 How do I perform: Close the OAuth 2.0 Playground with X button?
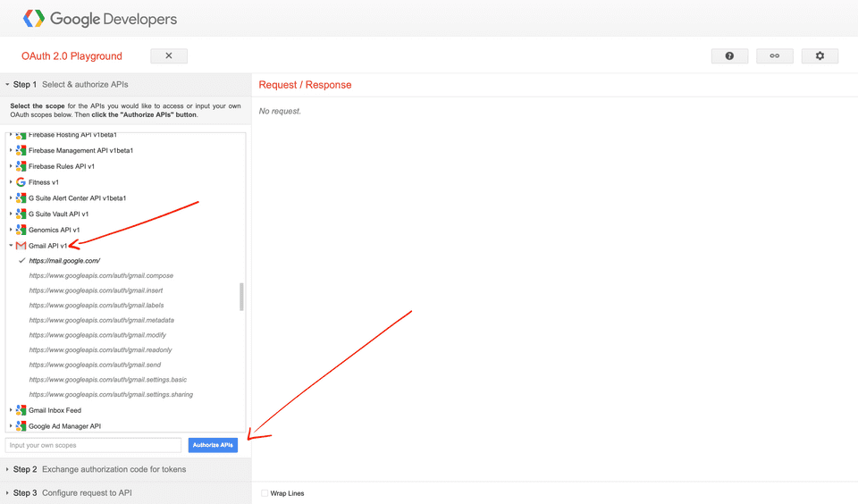pyautogui.click(x=169, y=55)
